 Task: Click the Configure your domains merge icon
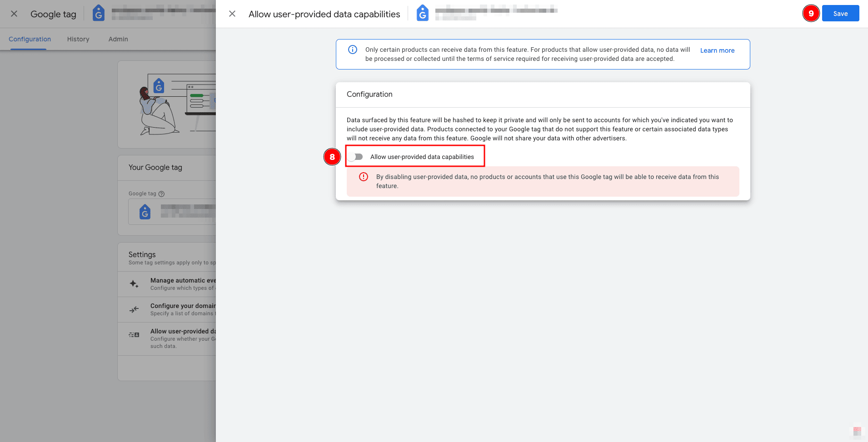[x=134, y=309]
